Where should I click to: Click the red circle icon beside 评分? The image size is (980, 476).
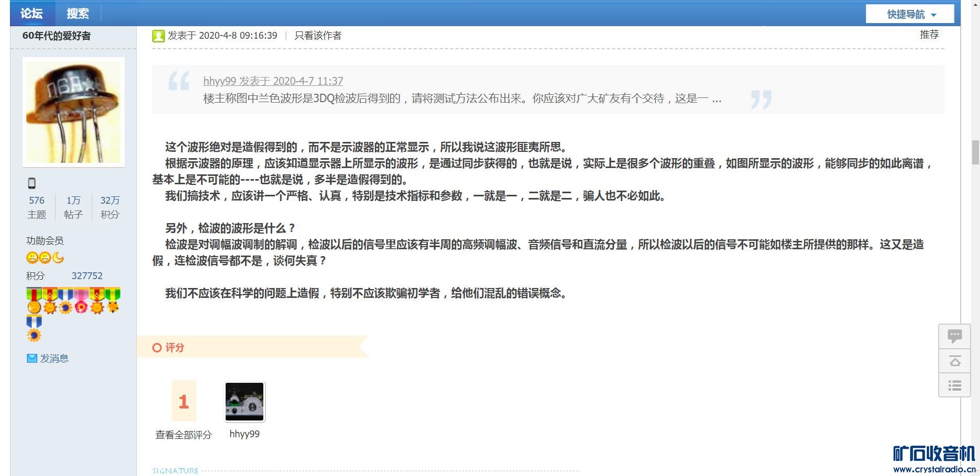coord(157,348)
